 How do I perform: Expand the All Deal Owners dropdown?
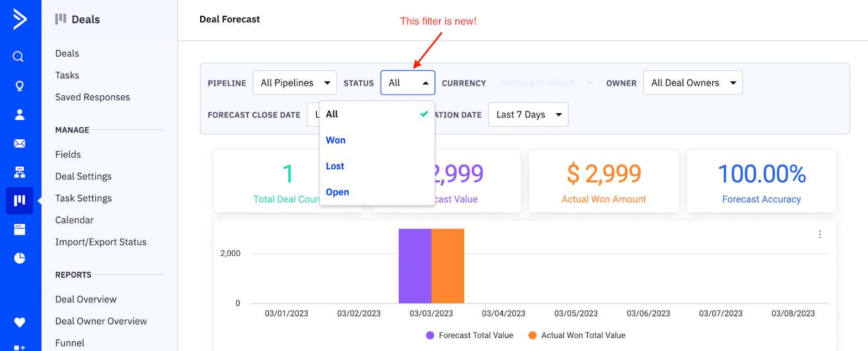[692, 83]
